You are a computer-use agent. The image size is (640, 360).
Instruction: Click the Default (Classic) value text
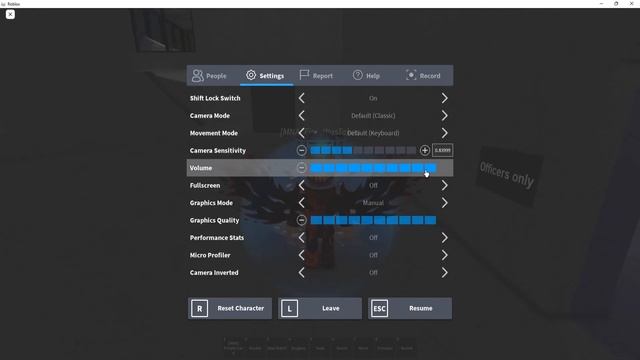click(x=373, y=116)
